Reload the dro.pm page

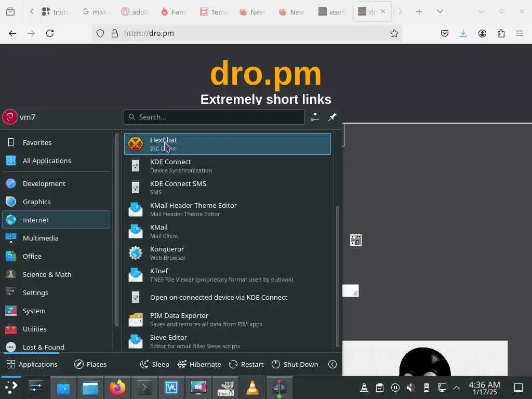[50, 33]
